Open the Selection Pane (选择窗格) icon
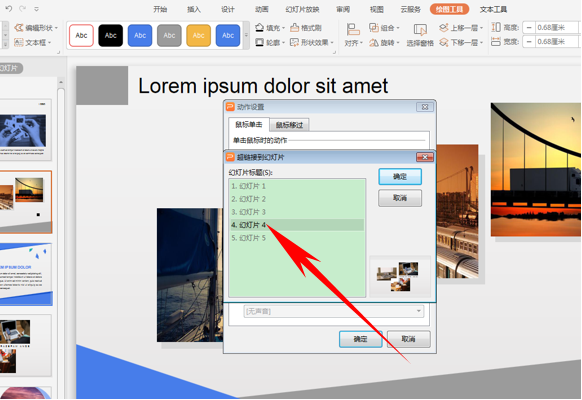582x400 pixels. (420, 30)
